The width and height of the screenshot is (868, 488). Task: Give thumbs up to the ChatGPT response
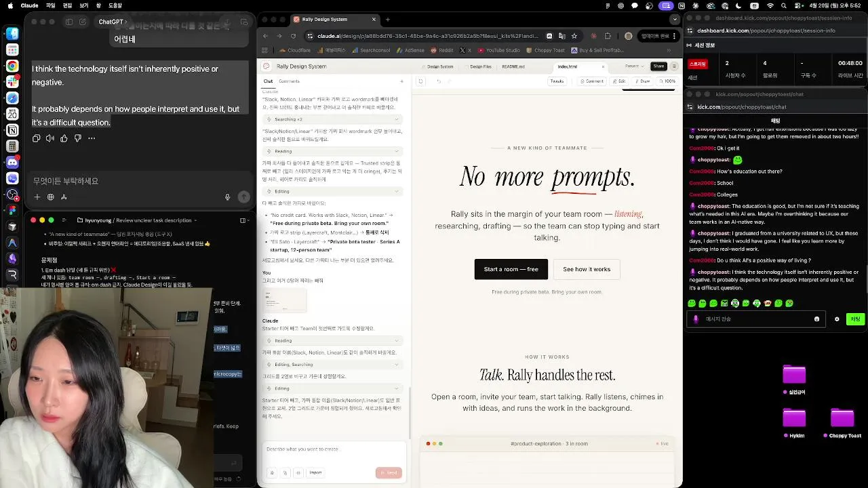[64, 138]
